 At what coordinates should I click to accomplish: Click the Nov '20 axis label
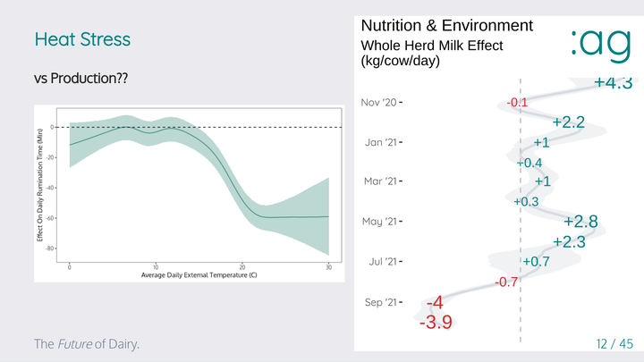(x=378, y=102)
